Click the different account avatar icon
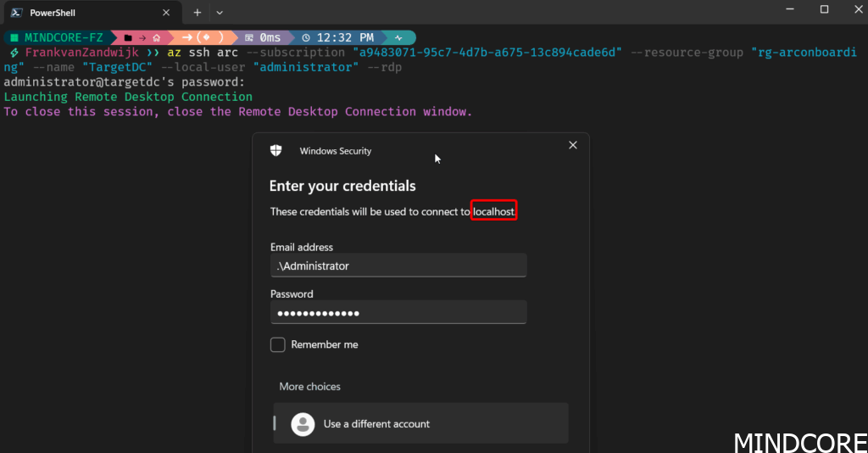This screenshot has width=868, height=453. point(303,424)
